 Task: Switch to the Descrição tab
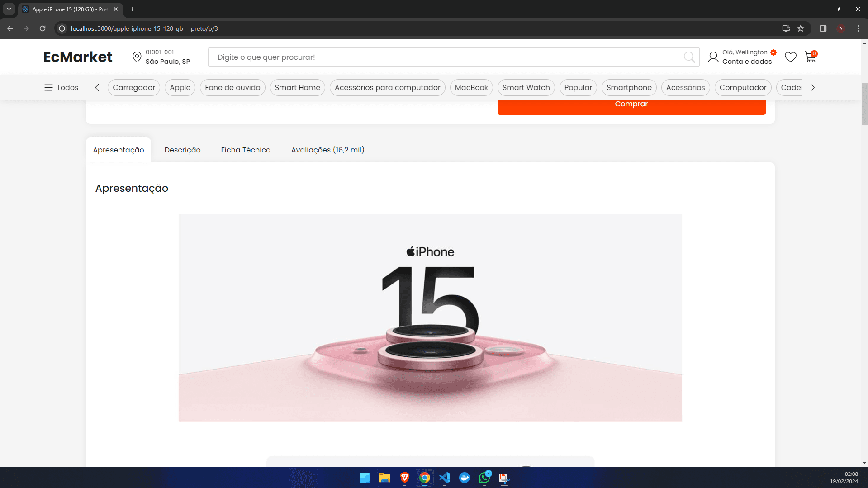click(x=183, y=150)
